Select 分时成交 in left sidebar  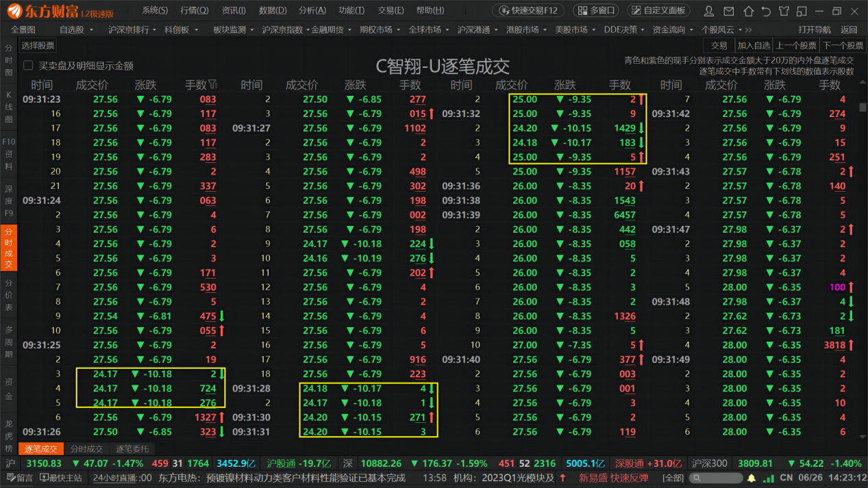pos(9,248)
